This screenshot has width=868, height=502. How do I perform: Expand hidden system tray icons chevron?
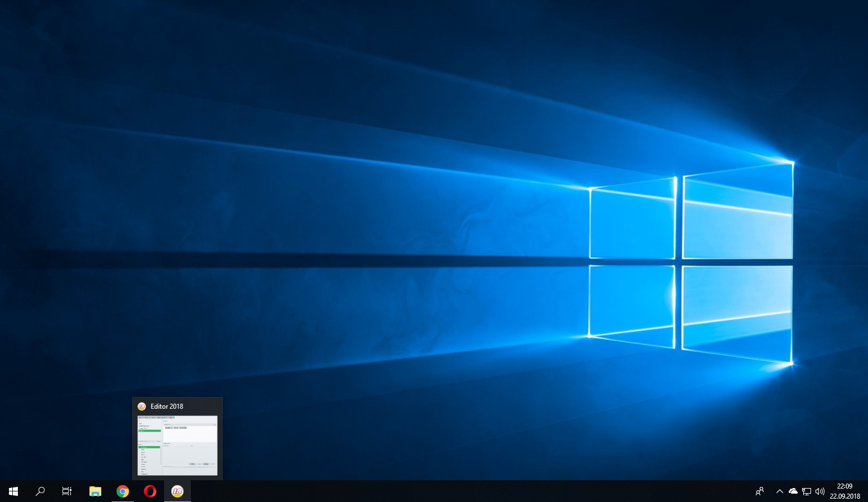tap(780, 491)
